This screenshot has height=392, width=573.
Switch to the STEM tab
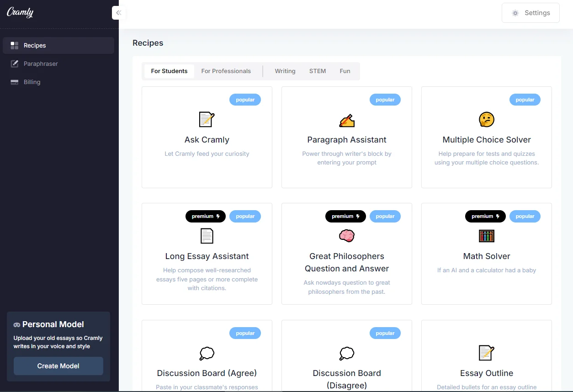[318, 71]
